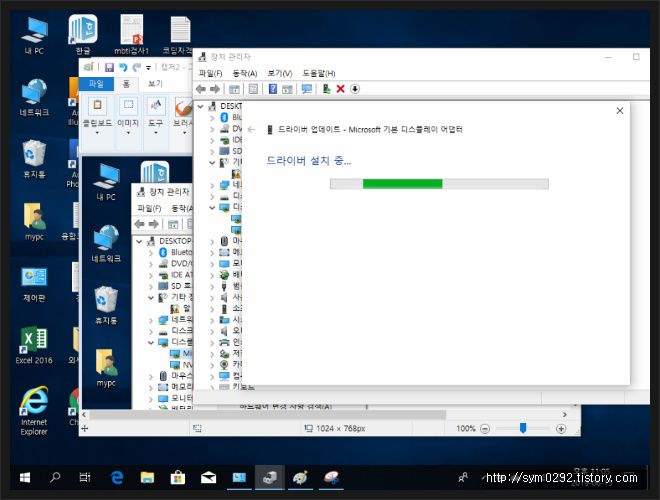660x500 pixels.
Task: Expand the DVD drives node in Device Manager
Action: (x=212, y=129)
